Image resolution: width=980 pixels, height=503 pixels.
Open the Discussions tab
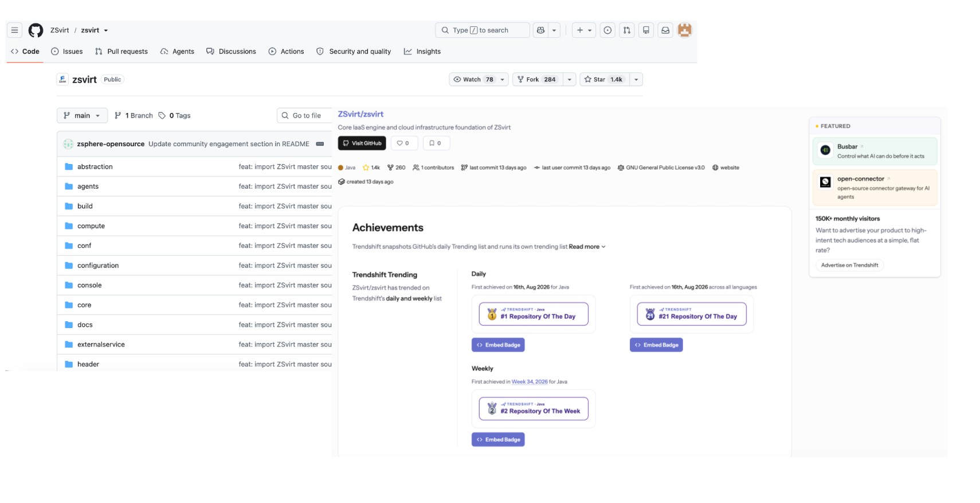tap(232, 52)
